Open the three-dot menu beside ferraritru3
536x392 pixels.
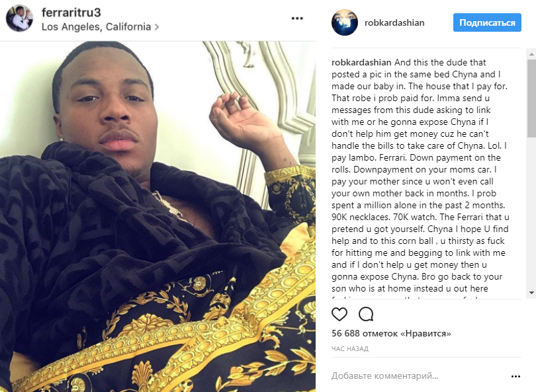coord(297,19)
